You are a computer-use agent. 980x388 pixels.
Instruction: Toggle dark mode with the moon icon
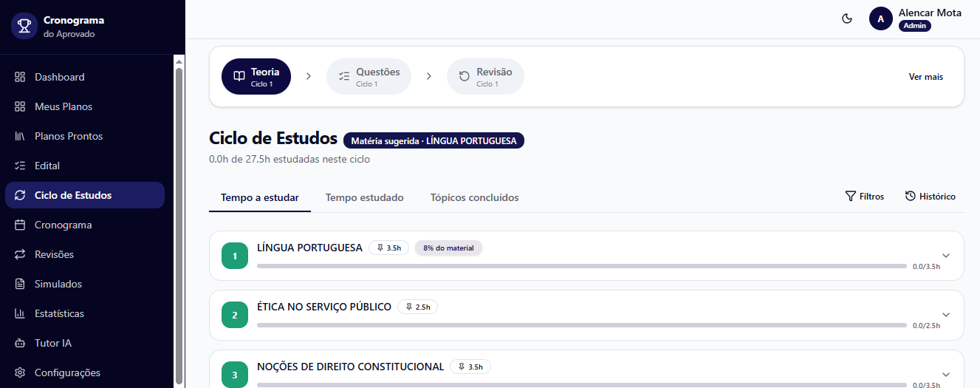pyautogui.click(x=847, y=18)
